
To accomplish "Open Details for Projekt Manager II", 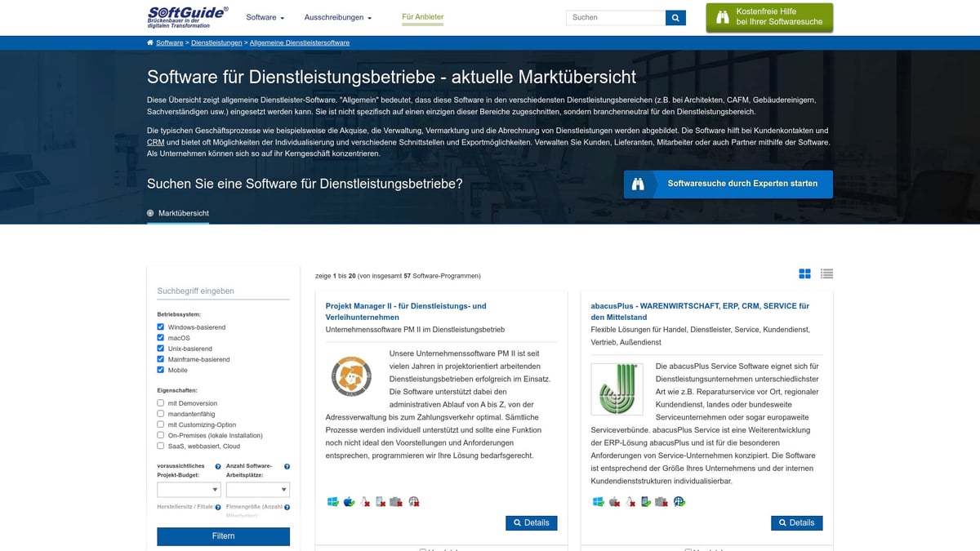I will pyautogui.click(x=532, y=522).
